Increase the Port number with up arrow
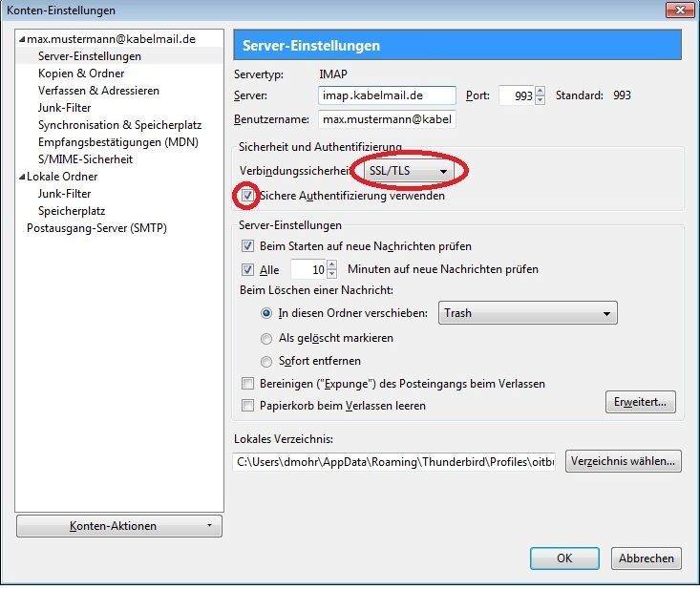Viewport: 700px width, 590px height. click(541, 91)
